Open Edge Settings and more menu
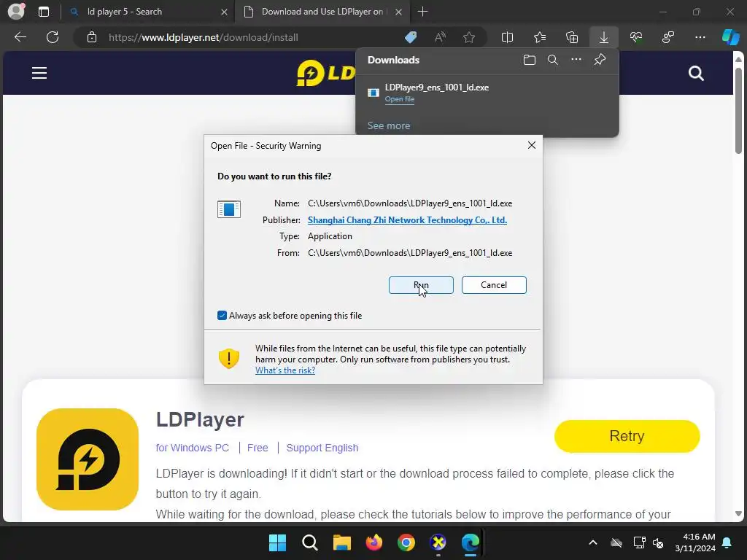The width and height of the screenshot is (747, 560). tap(700, 37)
